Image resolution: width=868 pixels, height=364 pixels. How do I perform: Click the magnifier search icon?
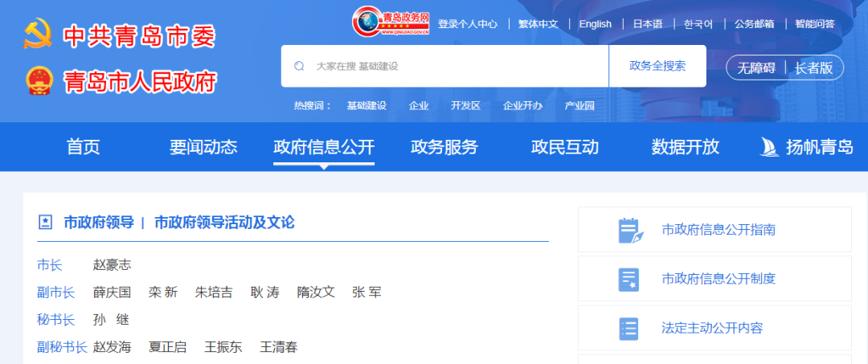tap(299, 66)
